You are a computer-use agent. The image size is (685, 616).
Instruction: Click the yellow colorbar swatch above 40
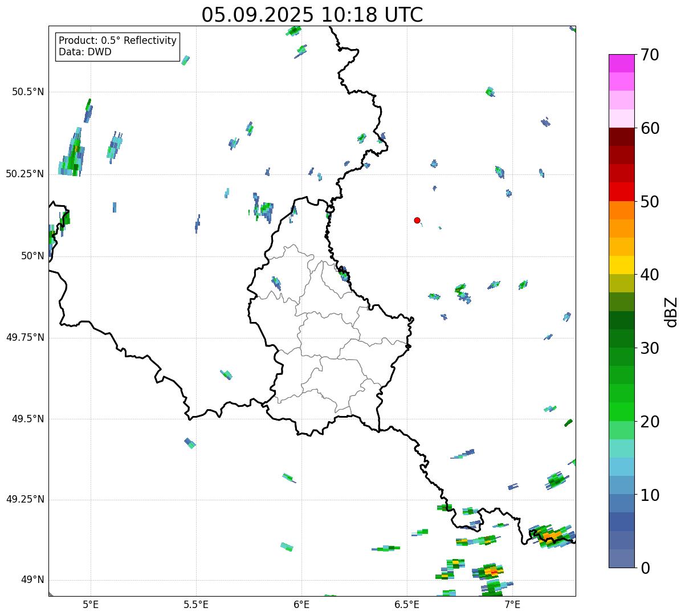(x=621, y=265)
